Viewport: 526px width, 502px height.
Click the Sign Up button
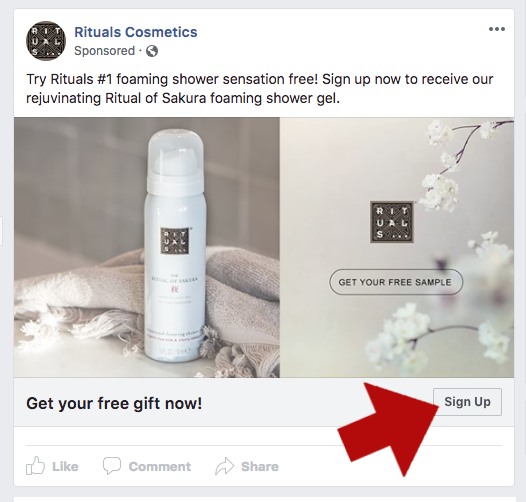pyautogui.click(x=467, y=402)
